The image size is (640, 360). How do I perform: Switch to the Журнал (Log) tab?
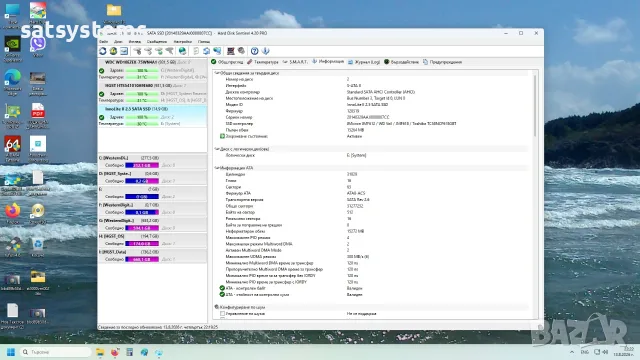point(364,62)
